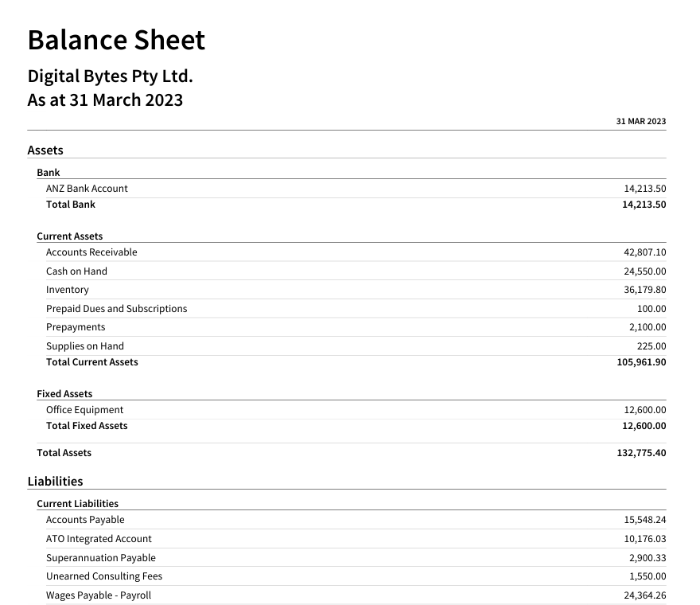Click the As at 31 March 2023 date line

(105, 100)
